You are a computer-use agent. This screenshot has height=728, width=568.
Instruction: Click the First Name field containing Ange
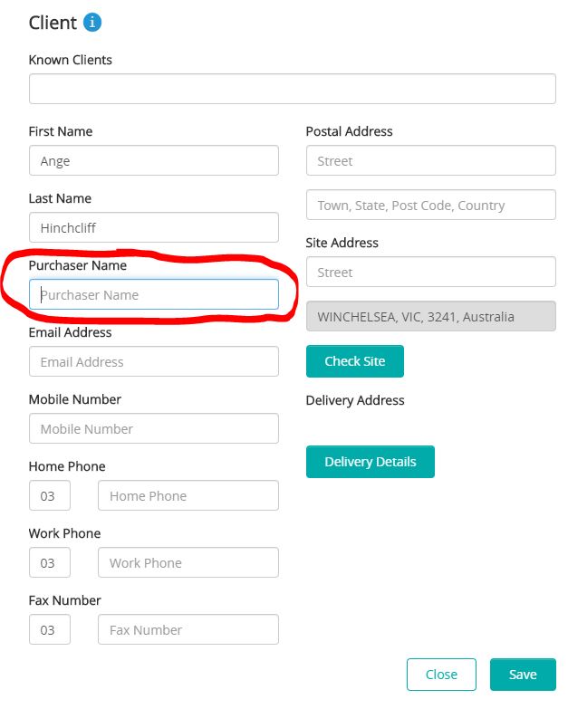(x=153, y=161)
